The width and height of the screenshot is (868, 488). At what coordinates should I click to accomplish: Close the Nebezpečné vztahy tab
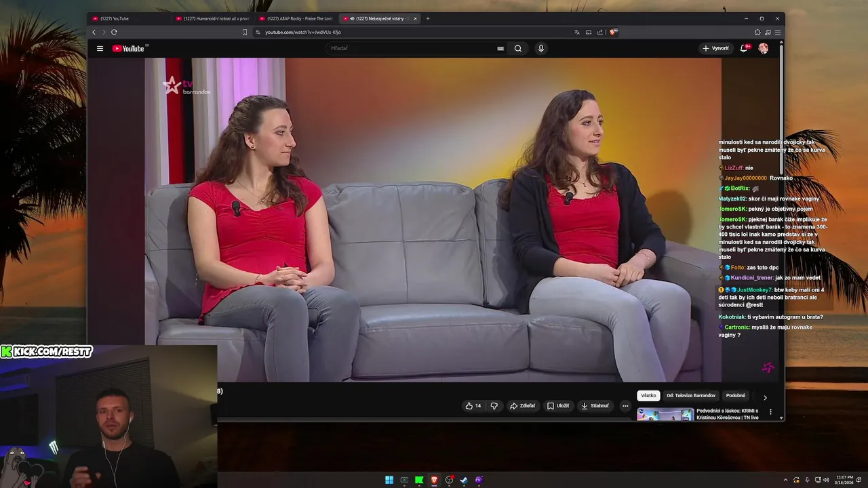[415, 18]
